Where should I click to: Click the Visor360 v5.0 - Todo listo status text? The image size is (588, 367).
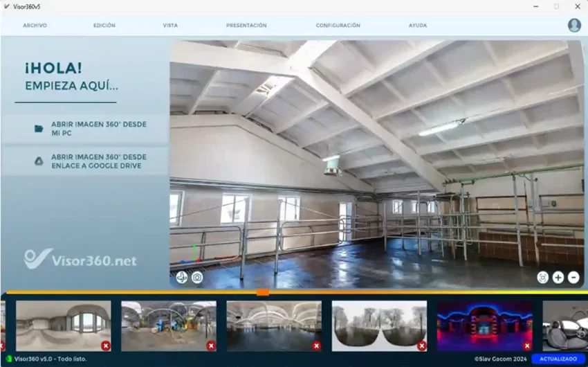(x=50, y=359)
